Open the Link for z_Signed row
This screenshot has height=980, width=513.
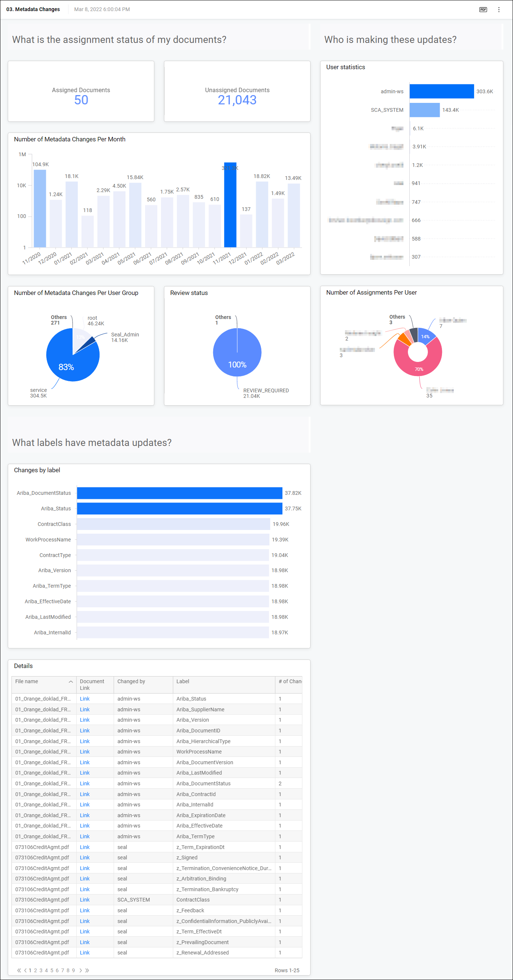84,857
